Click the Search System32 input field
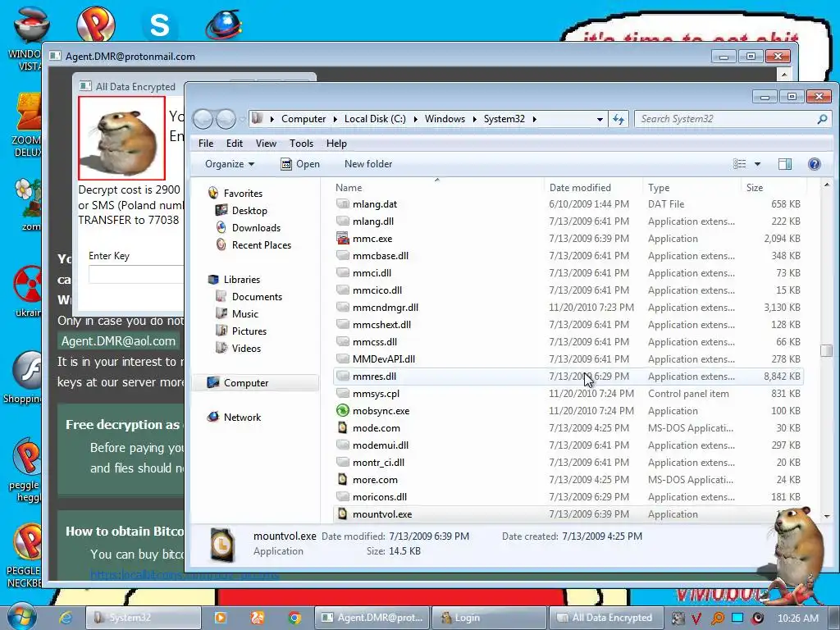 pyautogui.click(x=726, y=119)
